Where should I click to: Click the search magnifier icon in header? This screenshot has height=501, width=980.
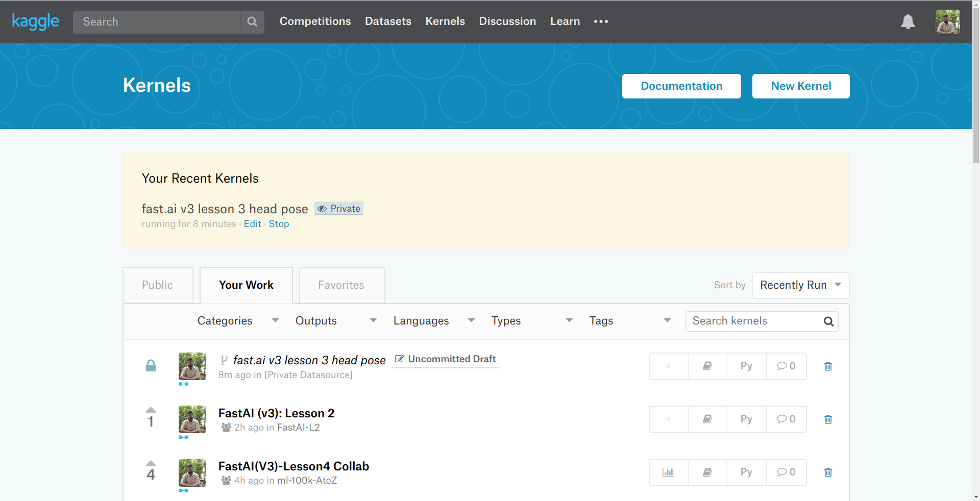coord(252,22)
